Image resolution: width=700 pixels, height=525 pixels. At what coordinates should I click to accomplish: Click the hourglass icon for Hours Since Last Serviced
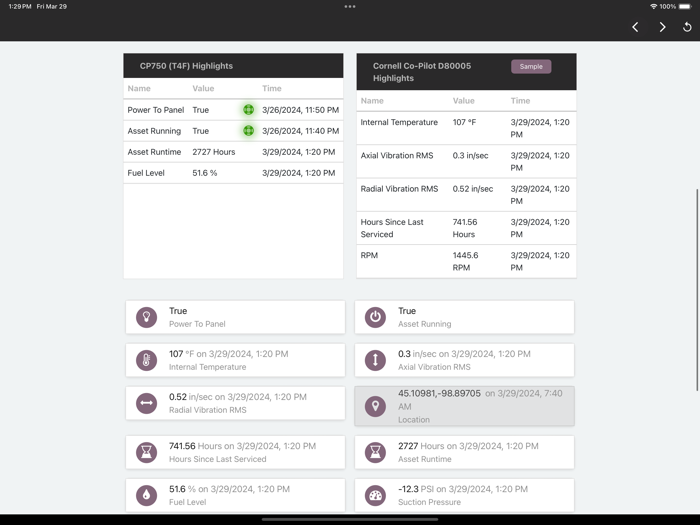(146, 452)
